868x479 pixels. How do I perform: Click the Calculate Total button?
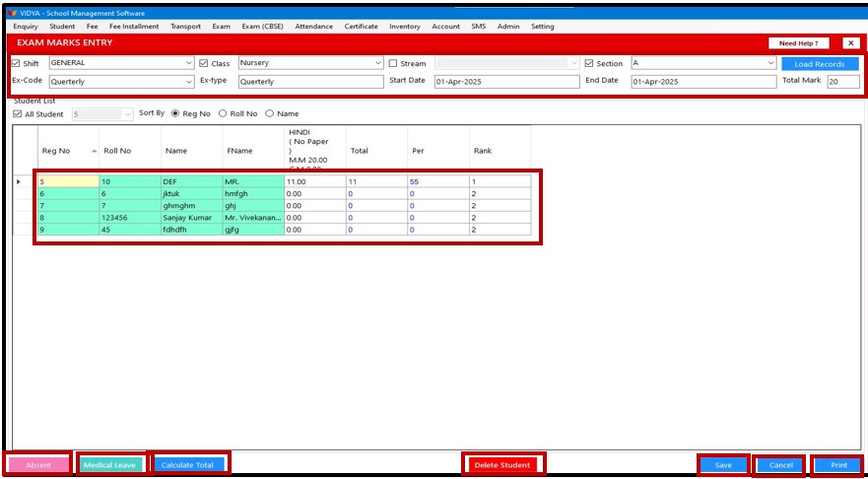coord(187,465)
